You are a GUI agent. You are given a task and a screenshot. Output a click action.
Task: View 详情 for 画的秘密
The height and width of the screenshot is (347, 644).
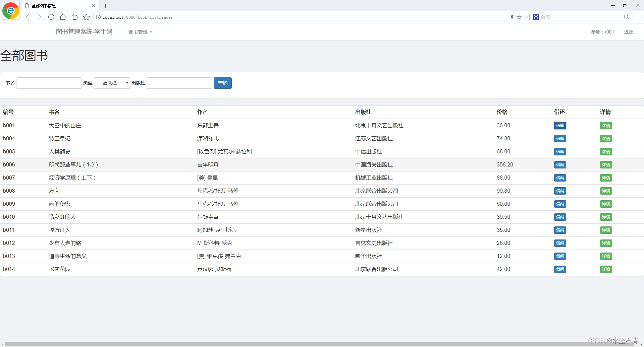point(606,204)
